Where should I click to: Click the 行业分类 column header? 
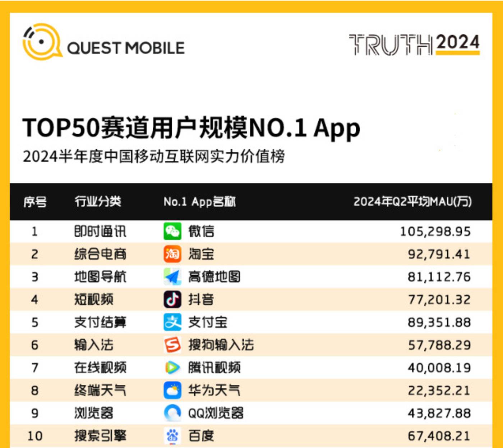coord(98,202)
